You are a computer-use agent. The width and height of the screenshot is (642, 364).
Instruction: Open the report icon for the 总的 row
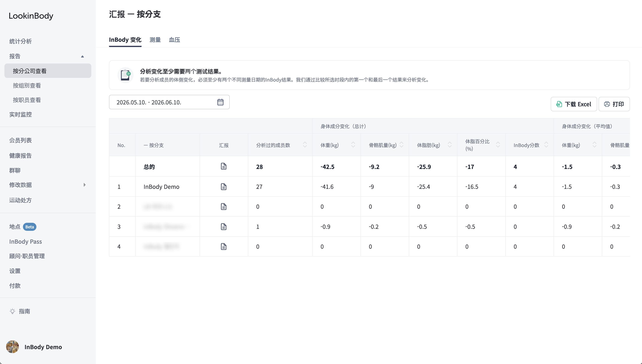[223, 166]
